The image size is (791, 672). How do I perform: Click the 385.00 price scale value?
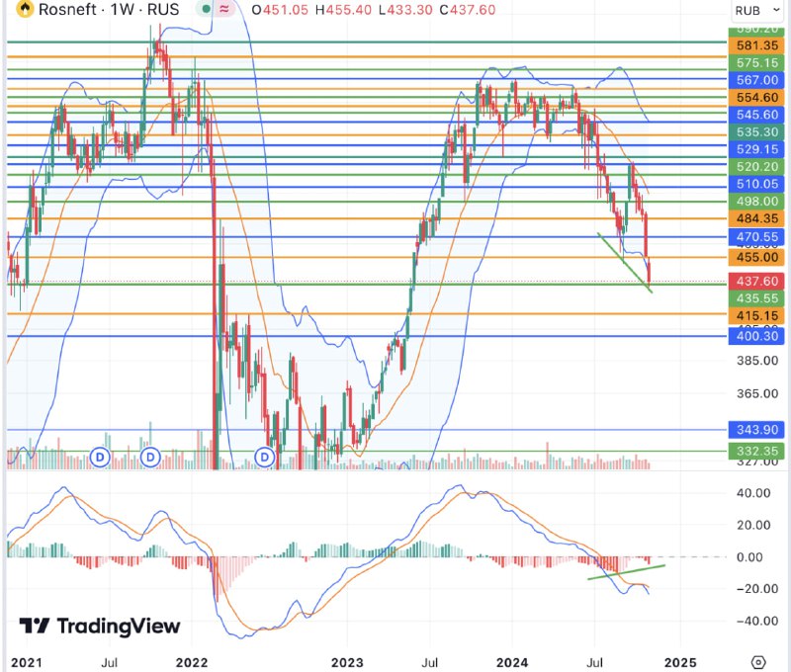757,361
